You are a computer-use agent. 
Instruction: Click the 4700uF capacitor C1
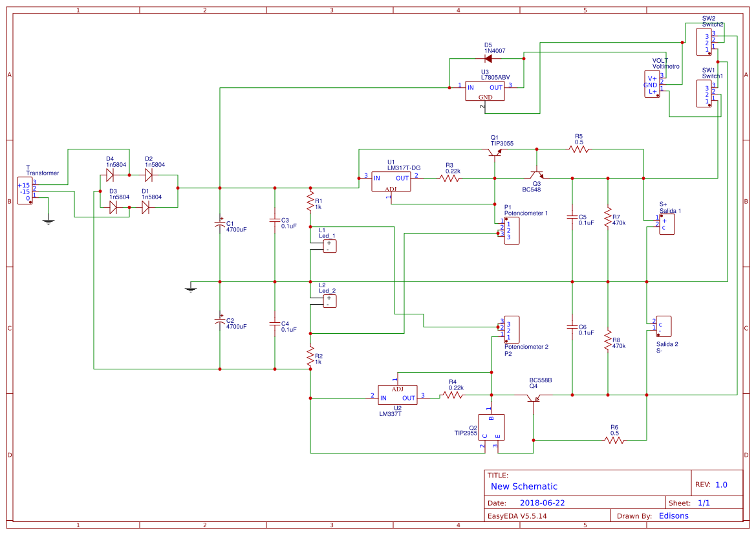click(220, 225)
